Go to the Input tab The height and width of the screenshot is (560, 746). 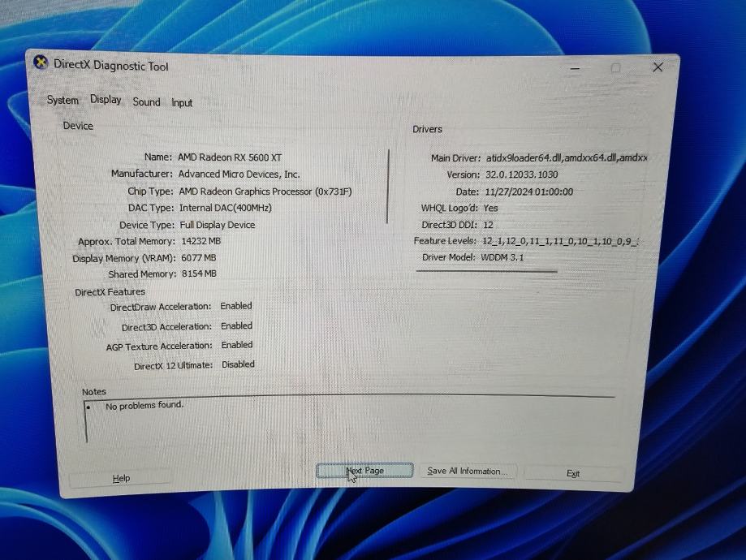click(182, 103)
